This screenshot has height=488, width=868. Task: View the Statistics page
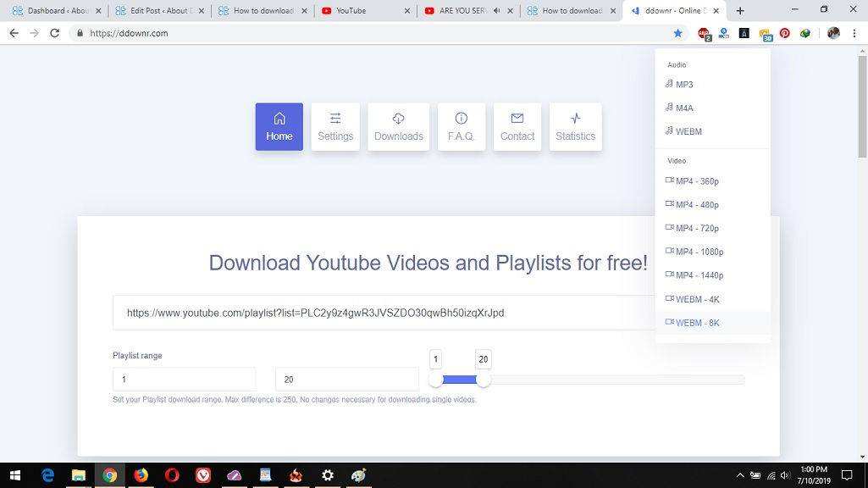tap(576, 127)
